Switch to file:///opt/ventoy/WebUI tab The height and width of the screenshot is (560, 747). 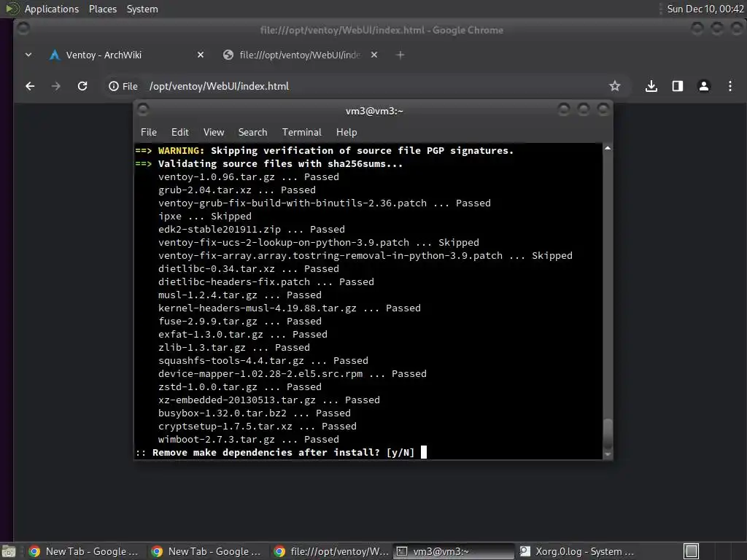pyautogui.click(x=300, y=55)
